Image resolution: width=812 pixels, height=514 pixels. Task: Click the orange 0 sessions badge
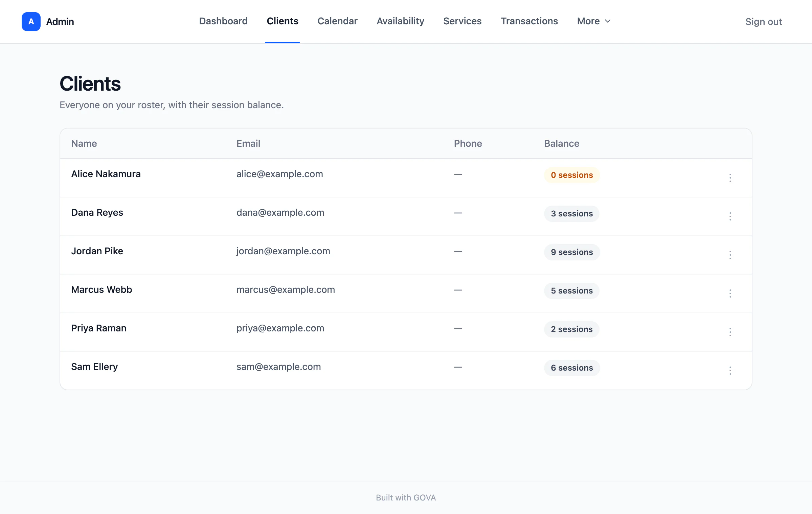click(x=572, y=175)
